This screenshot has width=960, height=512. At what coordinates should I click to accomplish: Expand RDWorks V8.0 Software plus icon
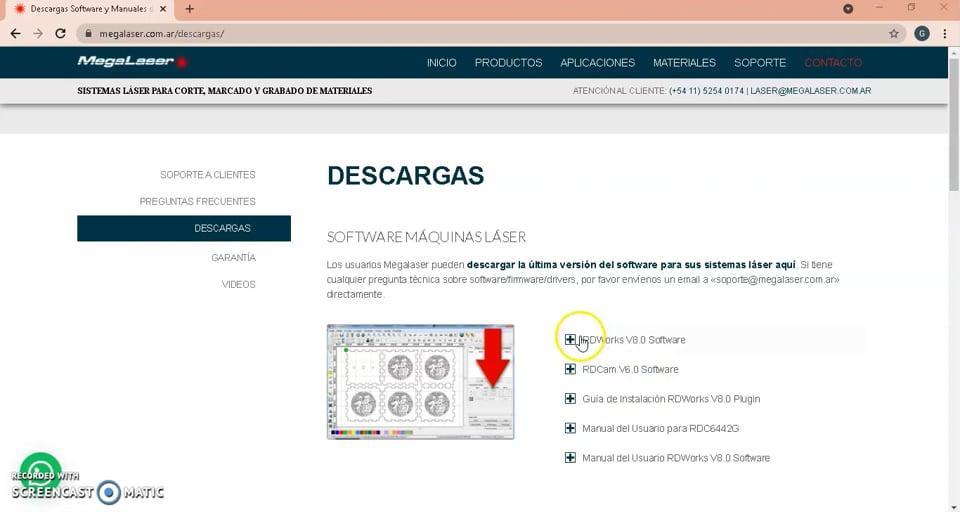click(570, 339)
